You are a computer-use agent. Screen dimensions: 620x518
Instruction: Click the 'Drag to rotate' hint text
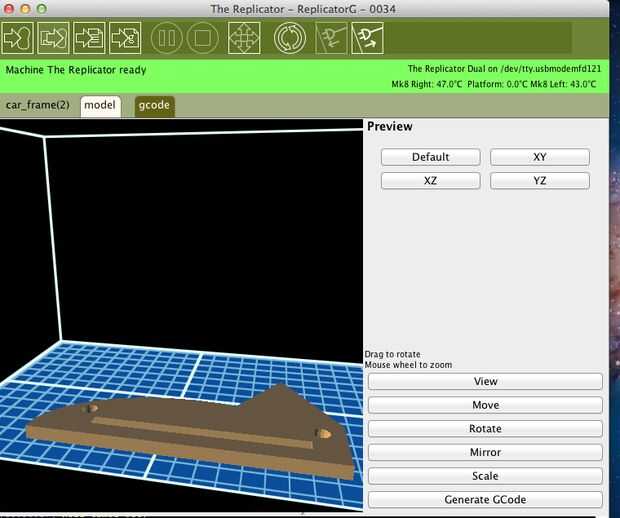pos(392,354)
